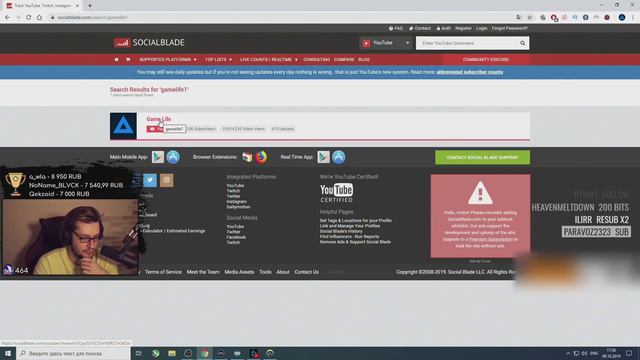
Task: Open Instagram under Integrated Platforms
Action: [237, 202]
